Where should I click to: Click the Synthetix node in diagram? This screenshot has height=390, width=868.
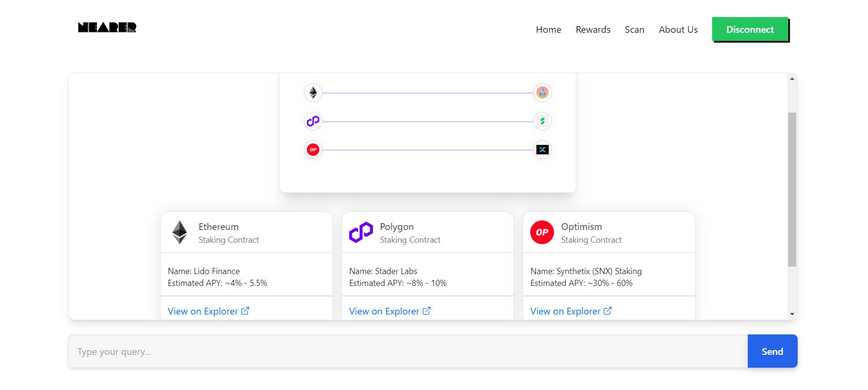click(543, 150)
